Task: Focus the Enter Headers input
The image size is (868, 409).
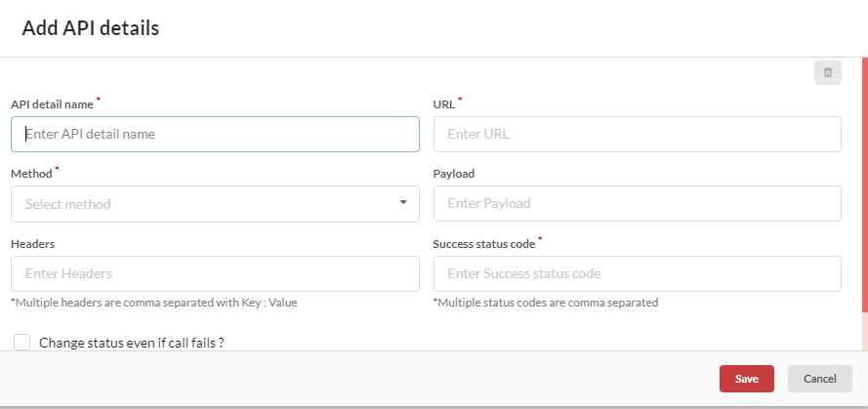Action: (215, 273)
